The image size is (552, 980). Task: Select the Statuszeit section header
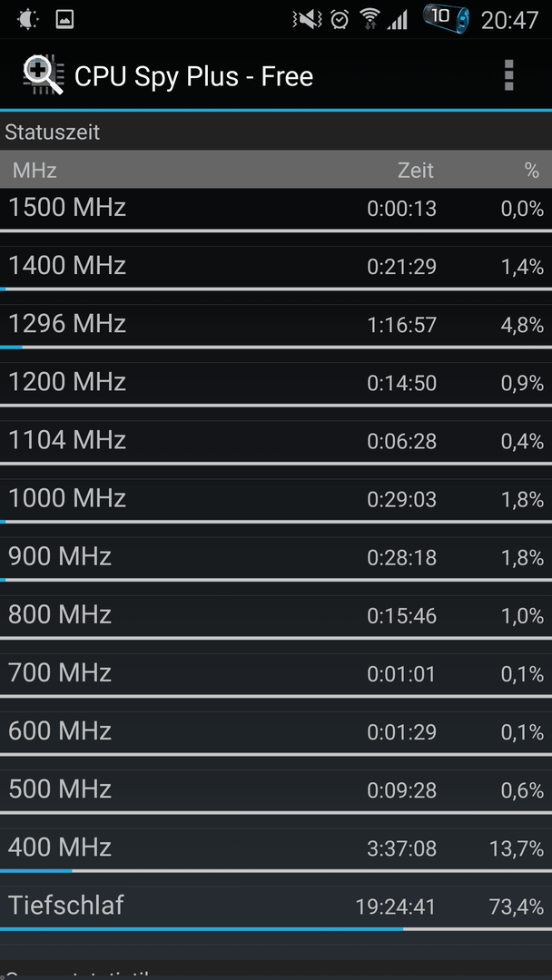click(276, 132)
